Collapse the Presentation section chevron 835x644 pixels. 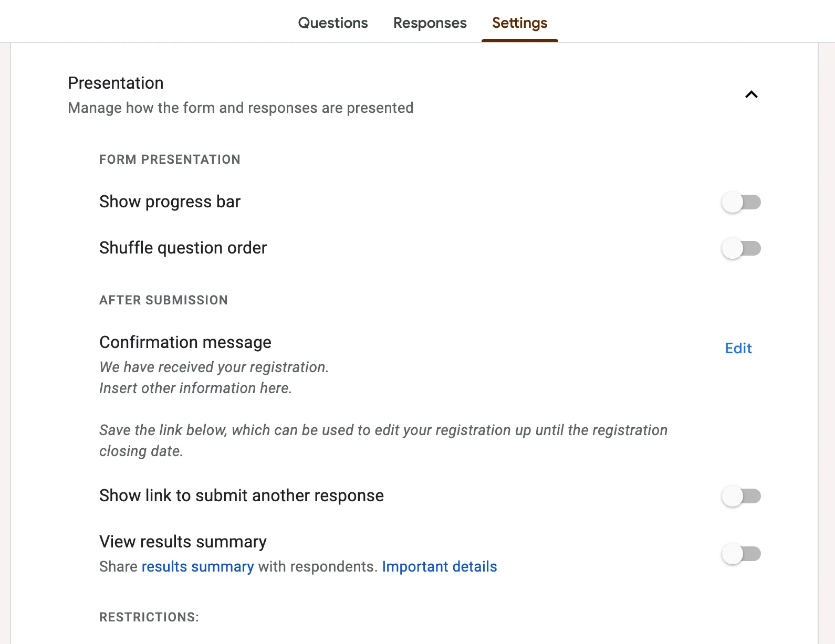pyautogui.click(x=751, y=94)
